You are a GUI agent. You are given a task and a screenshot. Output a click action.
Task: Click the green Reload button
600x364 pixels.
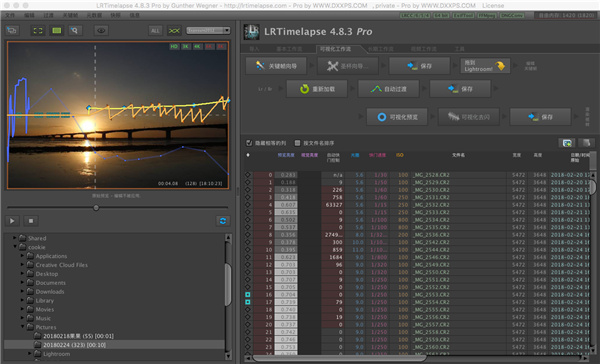[317, 89]
